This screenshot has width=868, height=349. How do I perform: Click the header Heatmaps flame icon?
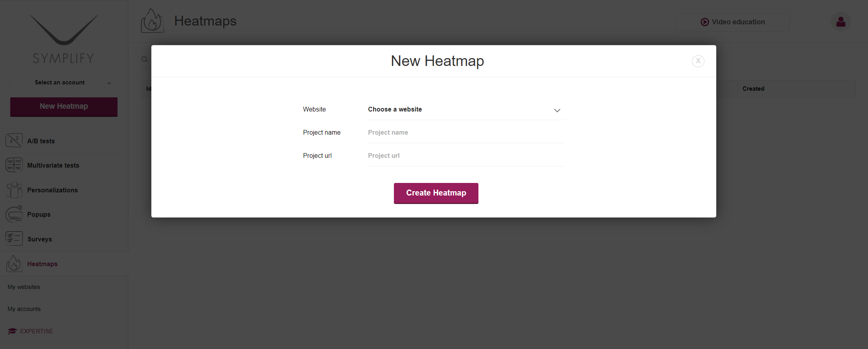click(152, 21)
